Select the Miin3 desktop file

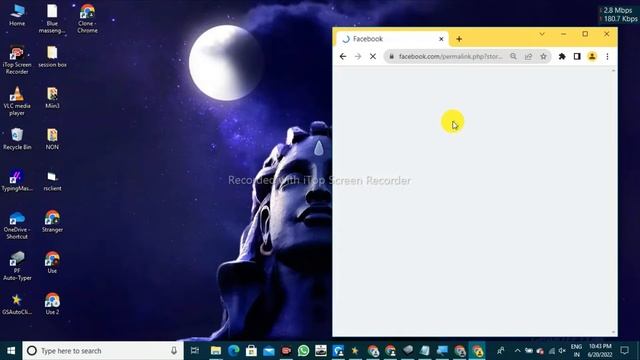tap(52, 98)
